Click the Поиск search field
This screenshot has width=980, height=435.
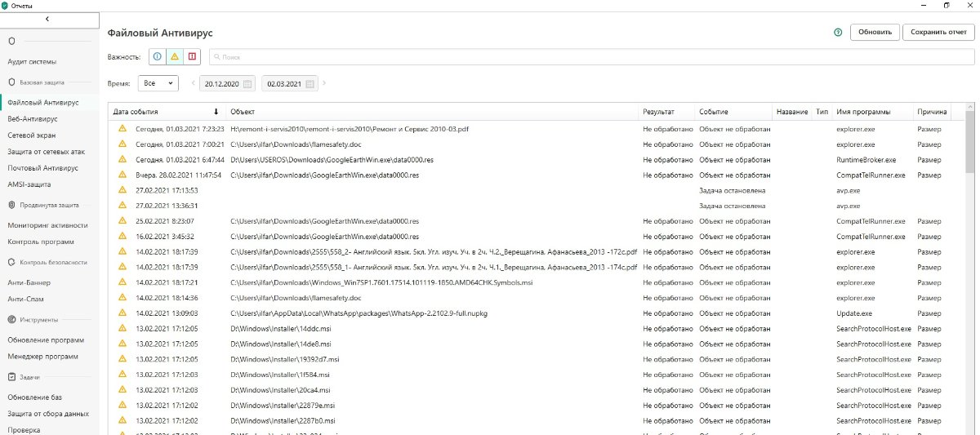point(591,57)
